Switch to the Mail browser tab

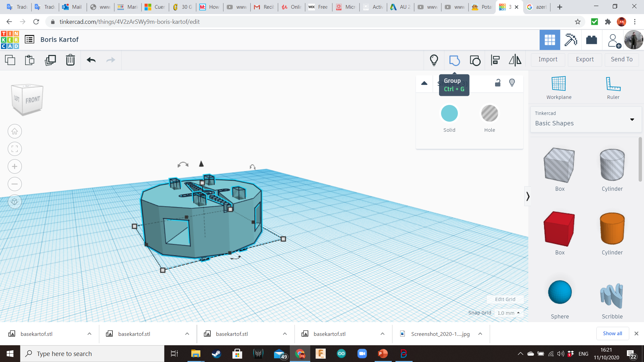(x=72, y=7)
